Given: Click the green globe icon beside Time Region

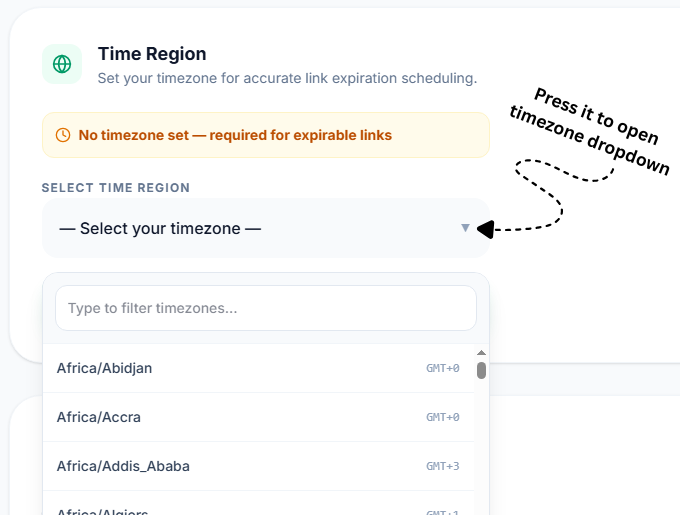Looking at the screenshot, I should tap(62, 64).
